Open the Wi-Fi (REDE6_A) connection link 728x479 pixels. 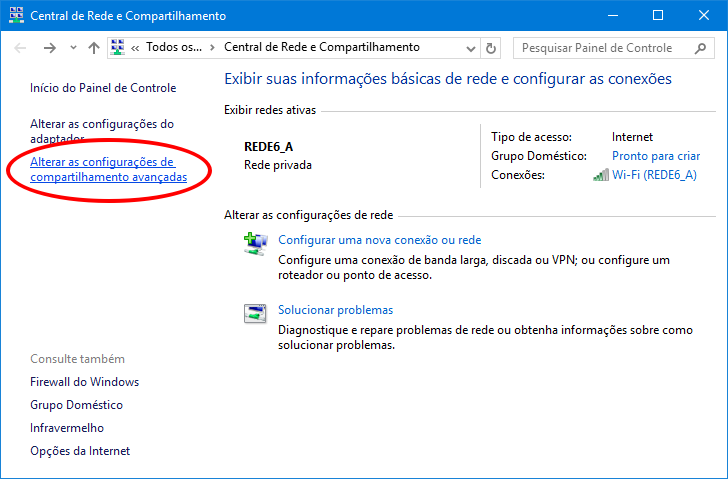[654, 175]
